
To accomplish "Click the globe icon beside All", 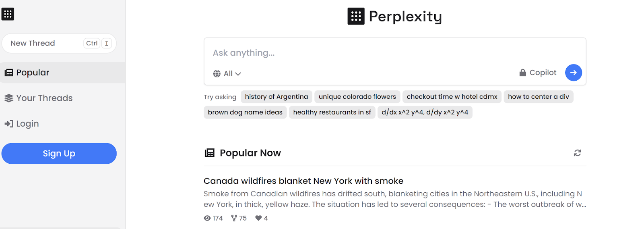I will pyautogui.click(x=217, y=73).
